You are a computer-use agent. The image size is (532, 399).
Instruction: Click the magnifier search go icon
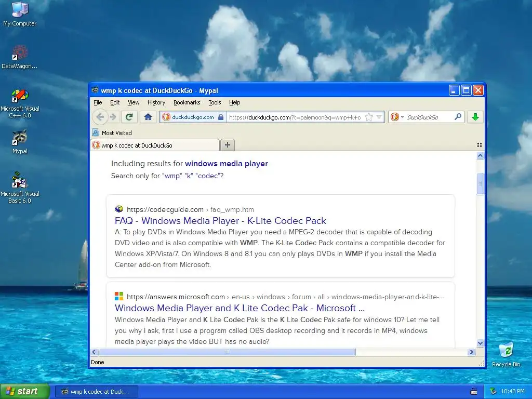tap(458, 117)
